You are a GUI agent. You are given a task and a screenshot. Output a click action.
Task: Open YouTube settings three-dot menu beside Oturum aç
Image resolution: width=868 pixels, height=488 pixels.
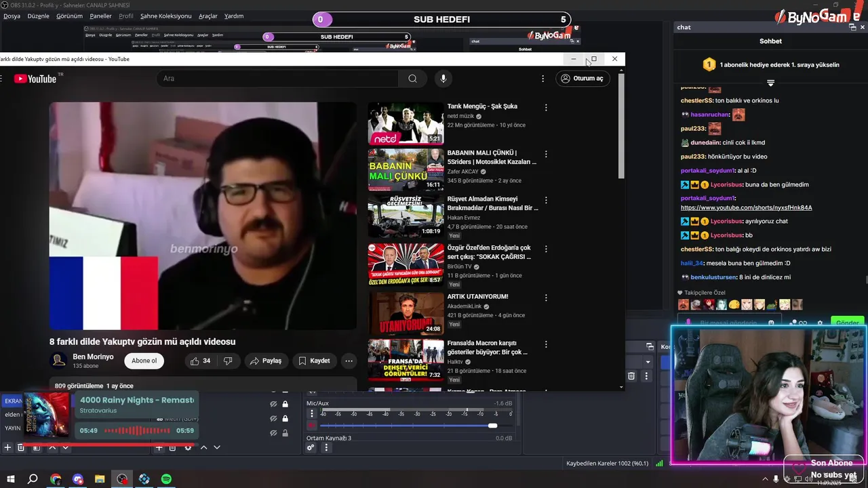pyautogui.click(x=542, y=79)
